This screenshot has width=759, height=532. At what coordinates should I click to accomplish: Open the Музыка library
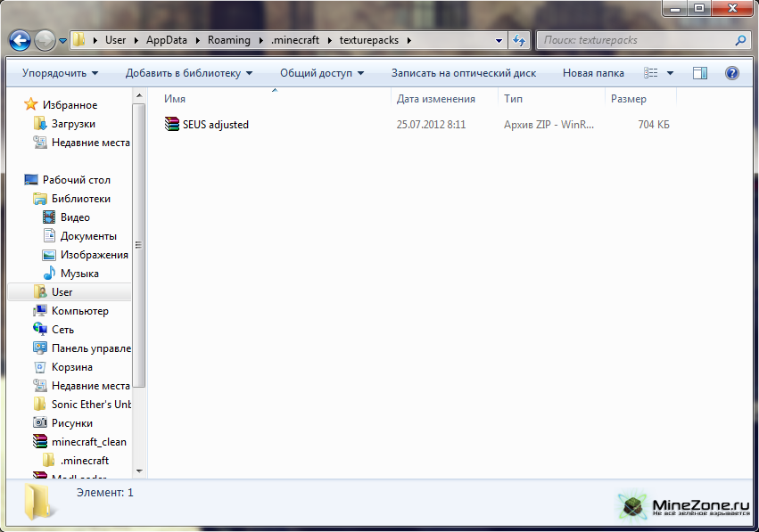(79, 274)
